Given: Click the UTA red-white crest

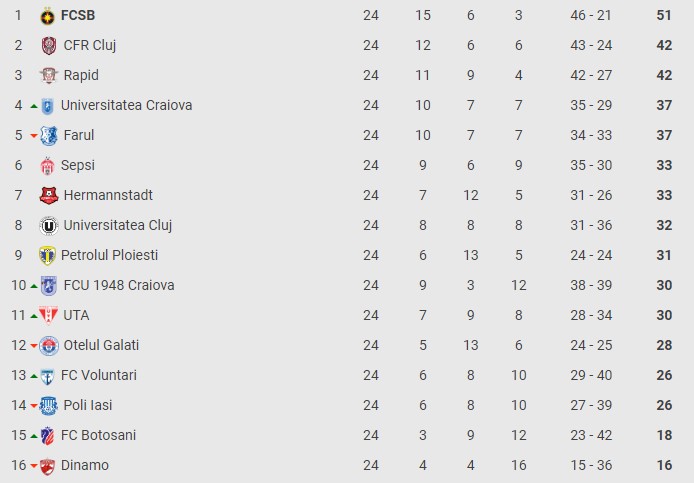Looking at the screenshot, I should [x=49, y=316].
